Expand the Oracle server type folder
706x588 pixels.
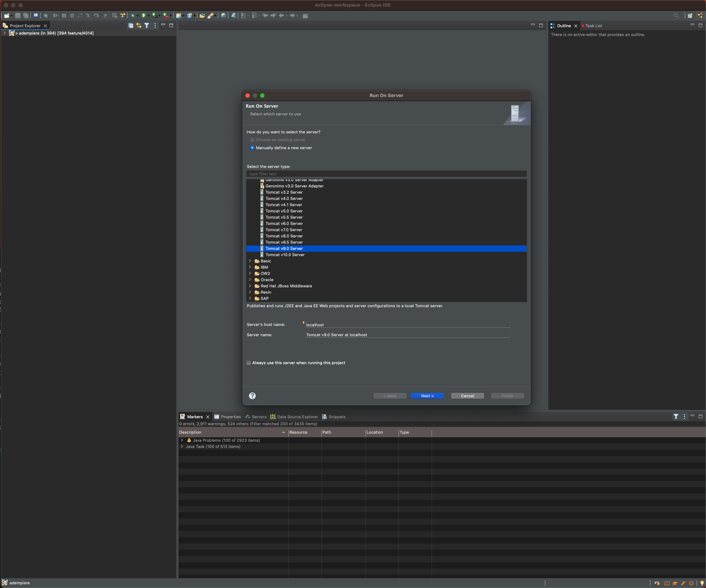250,280
